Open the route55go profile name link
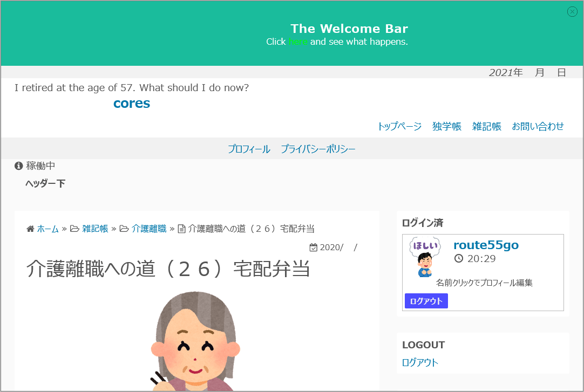The height and width of the screenshot is (392, 584). (486, 245)
